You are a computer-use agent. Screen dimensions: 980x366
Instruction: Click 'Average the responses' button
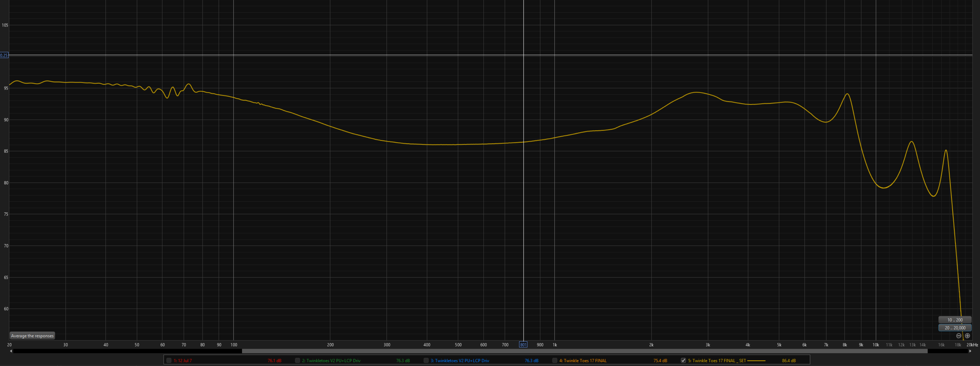32,336
